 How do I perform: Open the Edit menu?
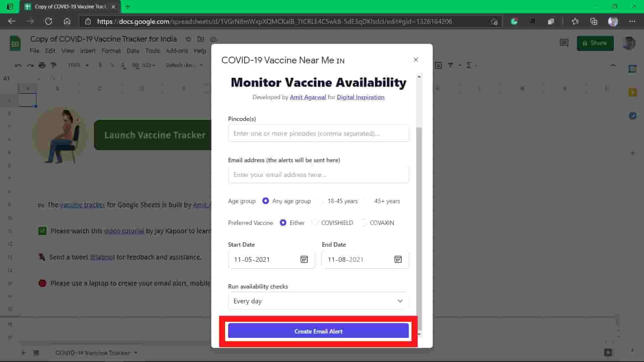(50, 51)
